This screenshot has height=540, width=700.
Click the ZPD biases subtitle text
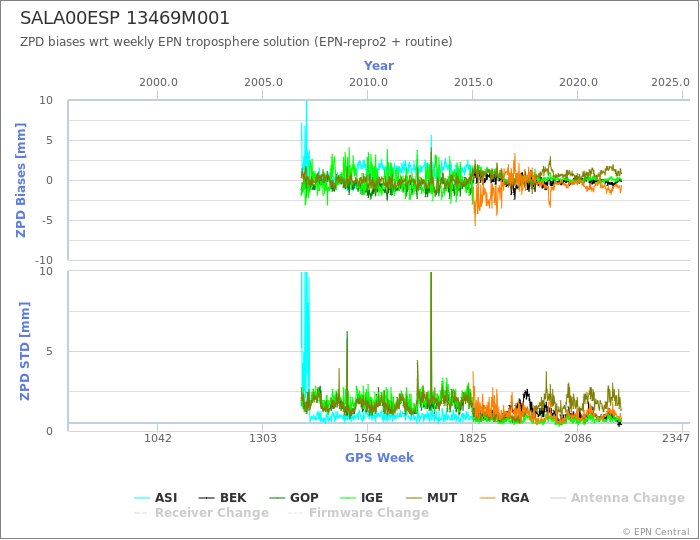(x=236, y=42)
